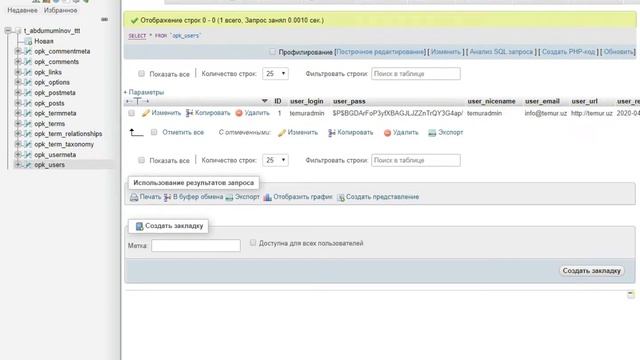
Task: Expand the opk_usermeta tree node
Action: tap(18, 155)
